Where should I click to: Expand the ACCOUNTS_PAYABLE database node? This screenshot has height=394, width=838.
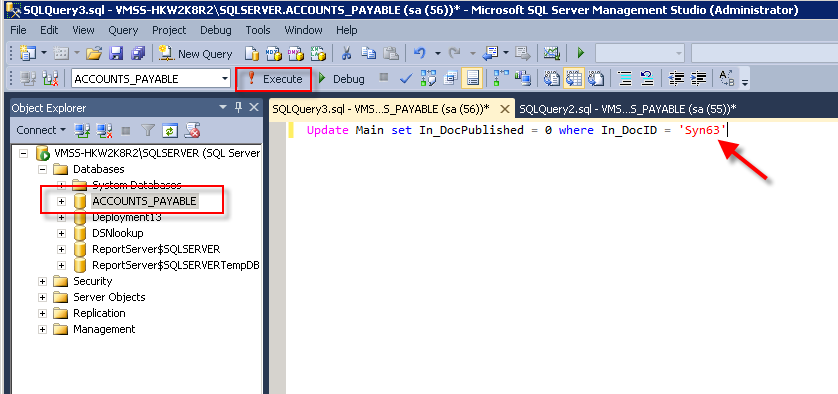pos(61,202)
